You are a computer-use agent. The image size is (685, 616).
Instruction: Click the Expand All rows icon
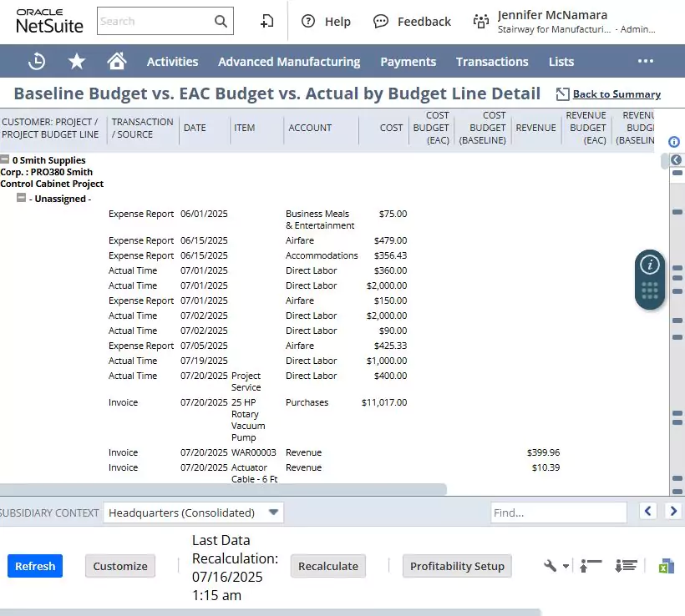tap(626, 566)
